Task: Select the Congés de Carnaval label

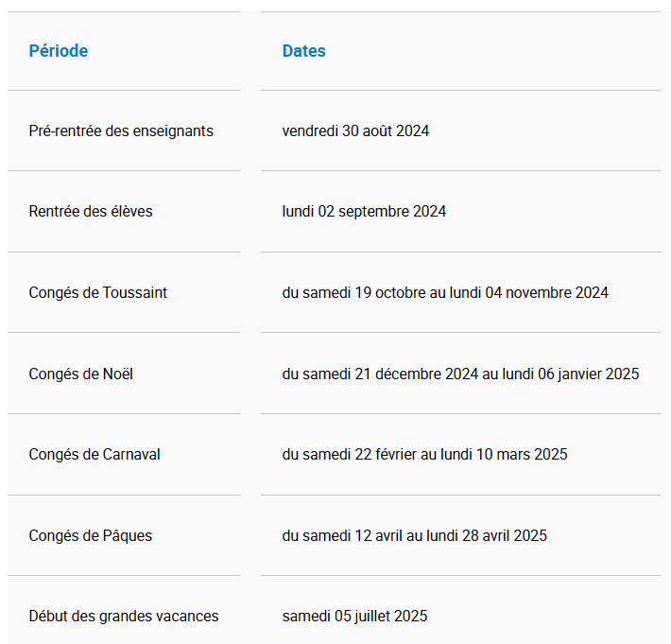Action: (95, 454)
